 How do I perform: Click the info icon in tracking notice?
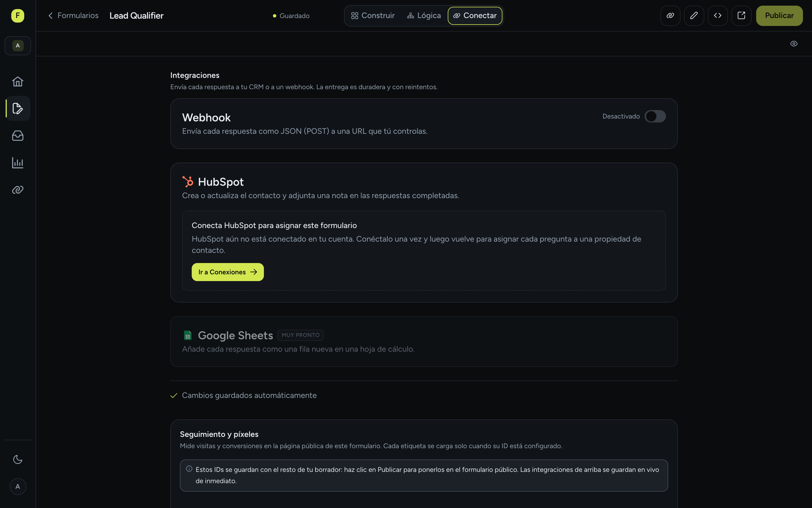coord(189,469)
